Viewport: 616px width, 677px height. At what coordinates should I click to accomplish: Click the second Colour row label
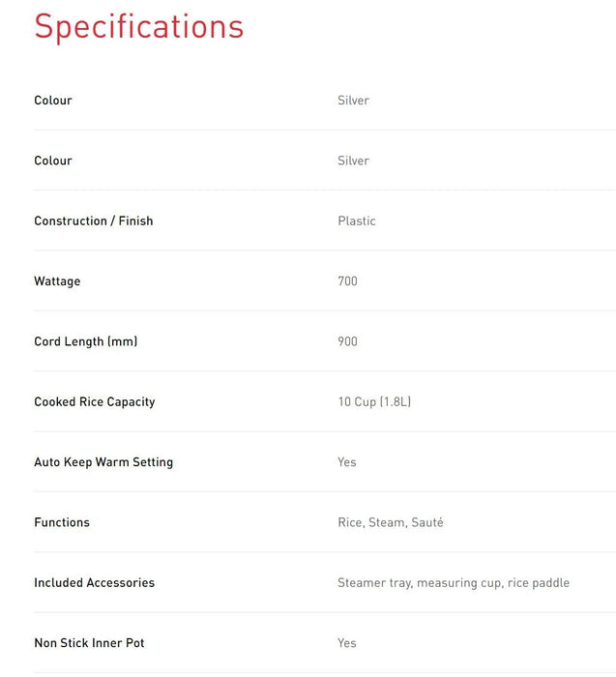pyautogui.click(x=53, y=161)
